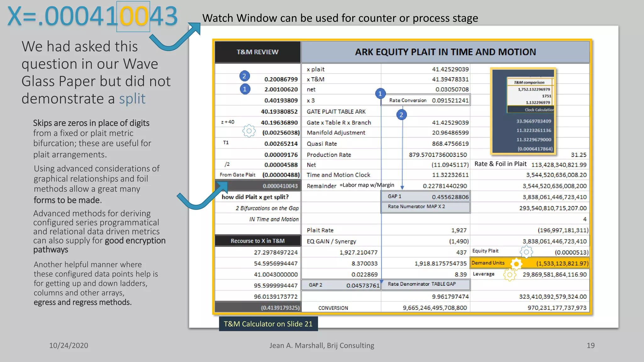The width and height of the screenshot is (644, 362).
Task: Click the blue word split in heading
Action: click(x=132, y=99)
